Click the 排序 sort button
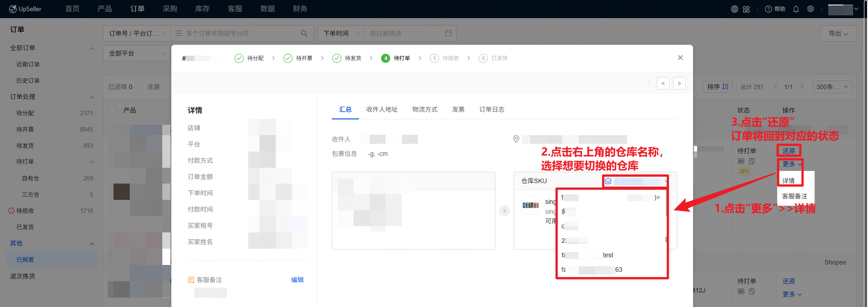Screen dimensions: 868x307 717,87
